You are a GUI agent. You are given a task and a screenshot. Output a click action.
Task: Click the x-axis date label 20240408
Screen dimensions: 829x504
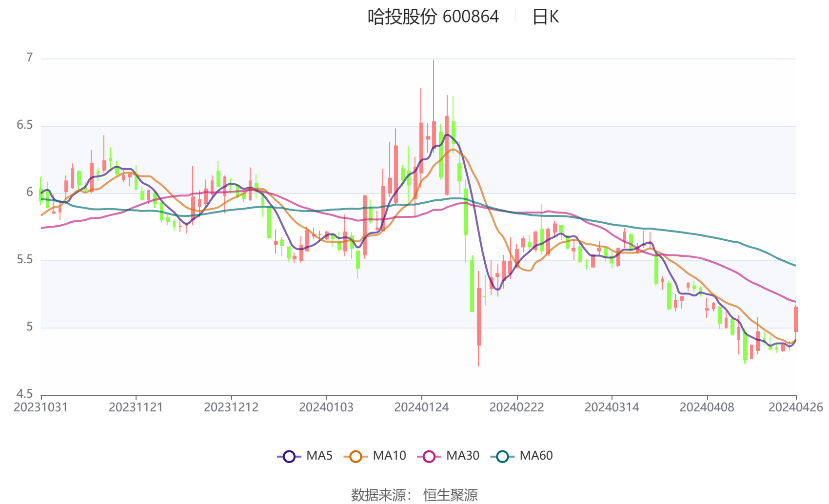click(x=707, y=407)
